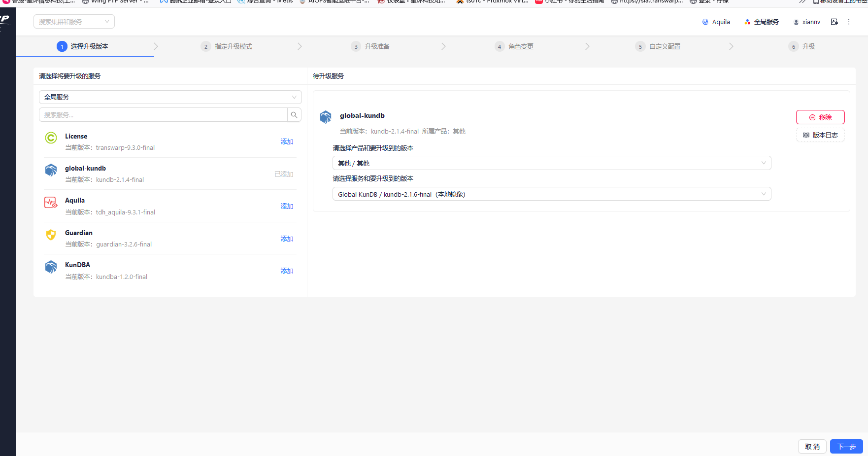Open the three-dot overflow menu in top bar
The height and width of the screenshot is (456, 868).
point(849,22)
